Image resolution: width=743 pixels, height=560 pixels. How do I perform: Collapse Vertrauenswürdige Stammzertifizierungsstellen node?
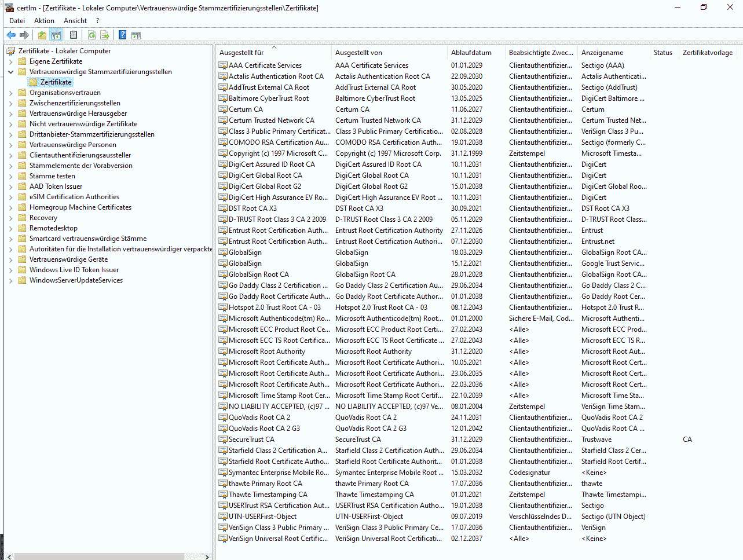click(11, 72)
